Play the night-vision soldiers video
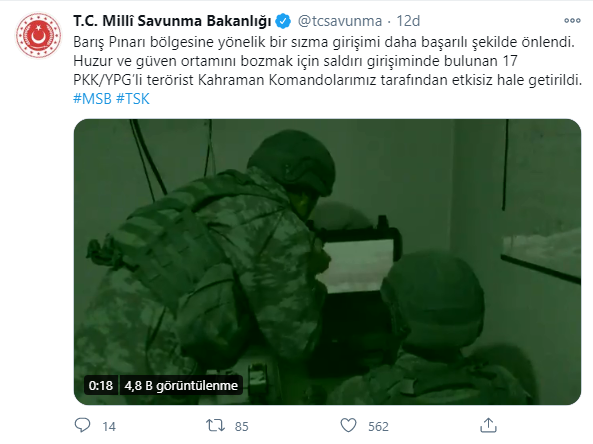This screenshot has width=593, height=444. (327, 262)
